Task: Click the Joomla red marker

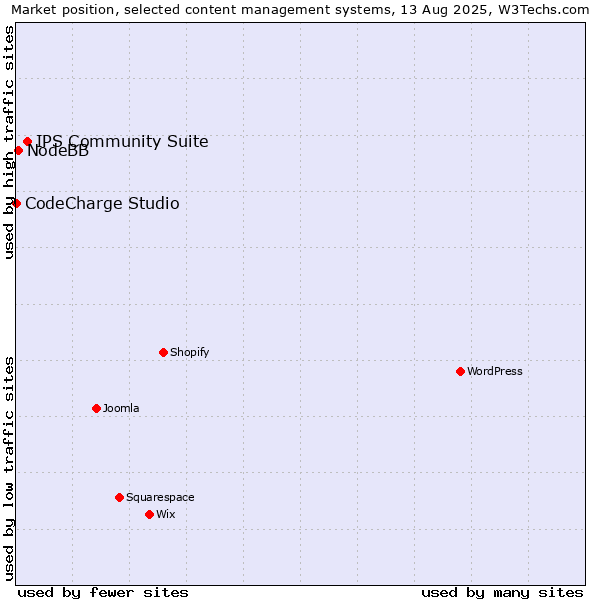Action: click(x=96, y=408)
